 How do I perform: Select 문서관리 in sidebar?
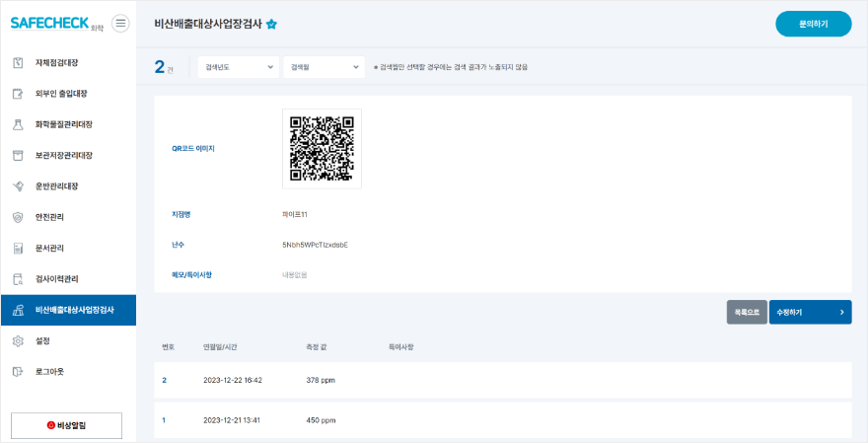tap(69, 248)
